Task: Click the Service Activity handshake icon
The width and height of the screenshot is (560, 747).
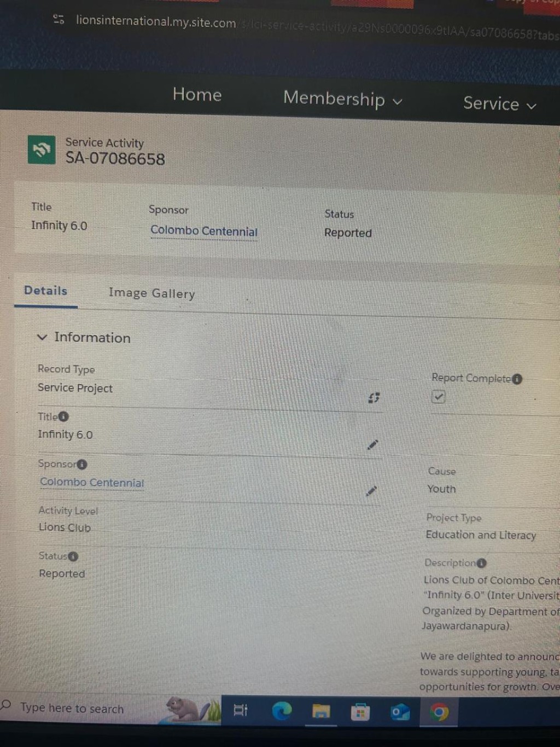Action: [42, 149]
